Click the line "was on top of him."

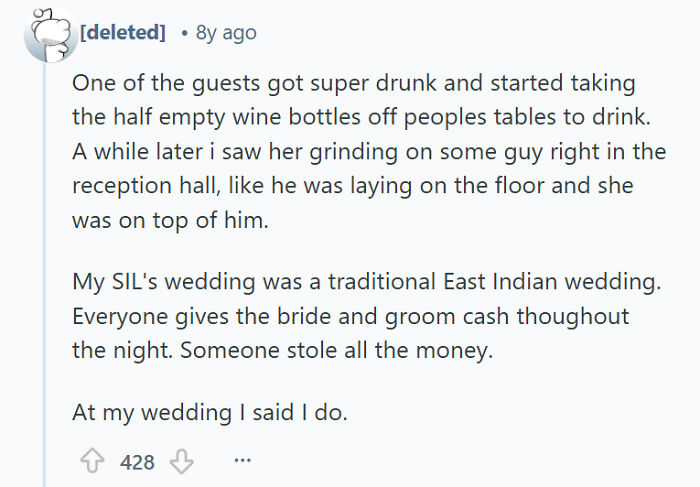(170, 221)
